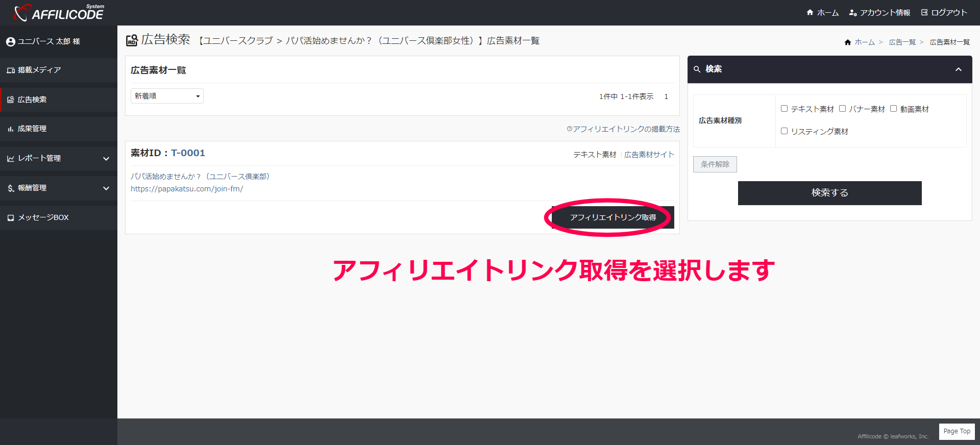Click the user avatar icon beside ユニバース 太郎
Screen dimensions: 980x445
click(x=11, y=41)
